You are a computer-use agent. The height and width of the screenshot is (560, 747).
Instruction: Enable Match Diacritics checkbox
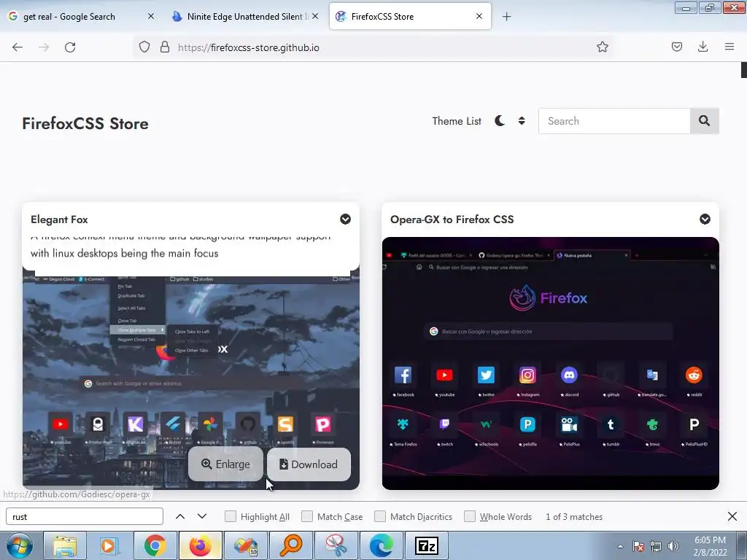379,517
